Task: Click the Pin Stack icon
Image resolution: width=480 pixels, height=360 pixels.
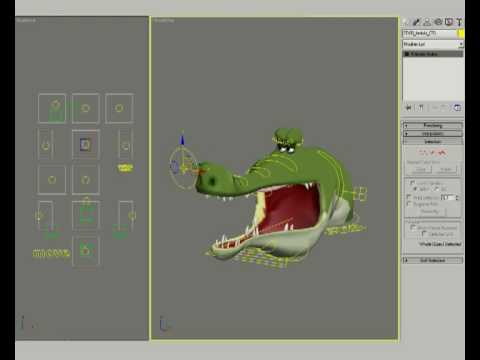Action: click(x=408, y=108)
